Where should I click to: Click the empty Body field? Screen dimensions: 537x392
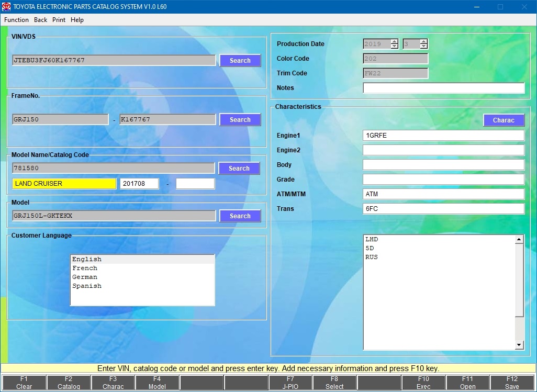[x=443, y=165]
